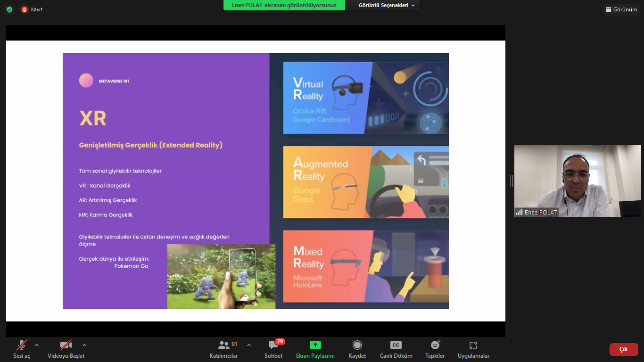Enable Canlı Döküm live captions
The width and height of the screenshot is (644, 362).
click(396, 349)
